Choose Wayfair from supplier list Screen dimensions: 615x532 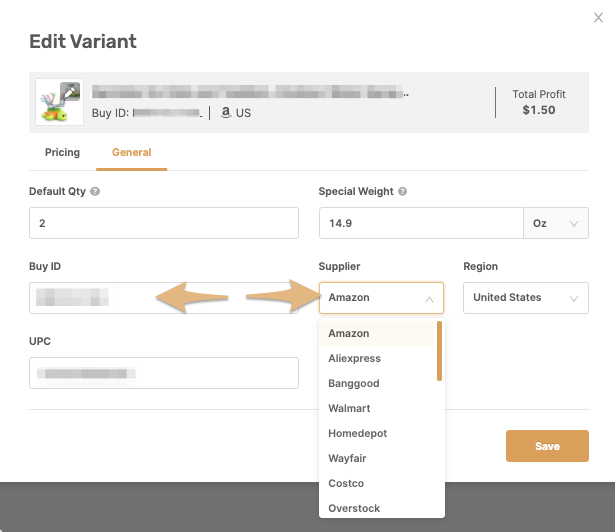pos(378,458)
